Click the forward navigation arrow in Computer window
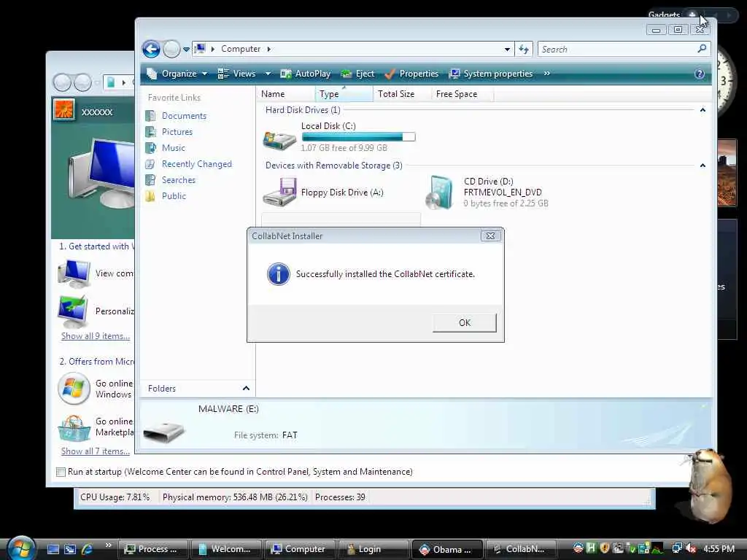747x560 pixels. point(171,49)
